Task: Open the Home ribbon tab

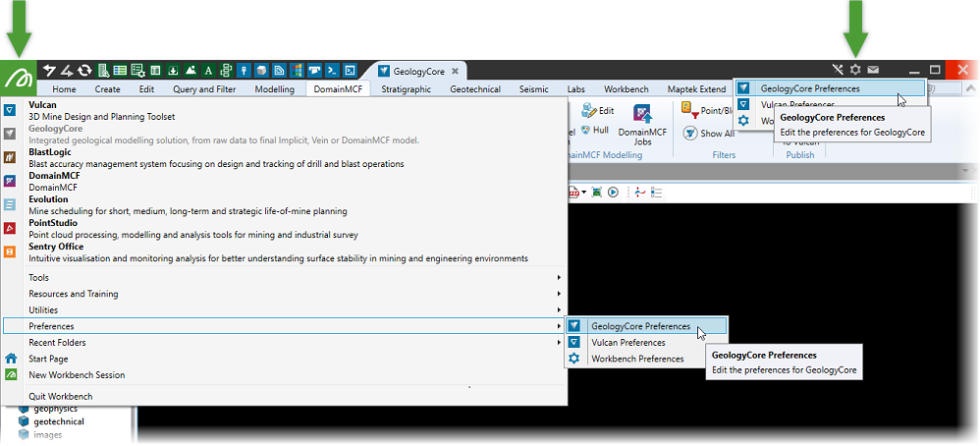Action: [x=64, y=89]
